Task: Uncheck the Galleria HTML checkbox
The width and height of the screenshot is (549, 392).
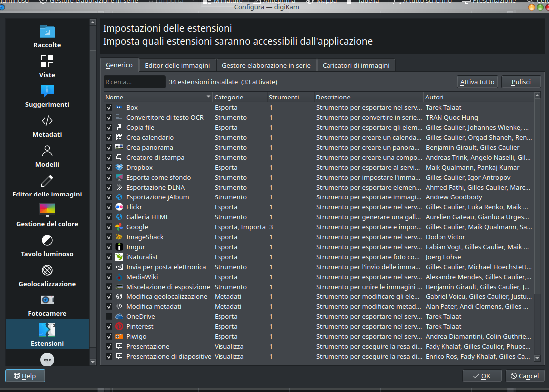Action: pyautogui.click(x=109, y=217)
